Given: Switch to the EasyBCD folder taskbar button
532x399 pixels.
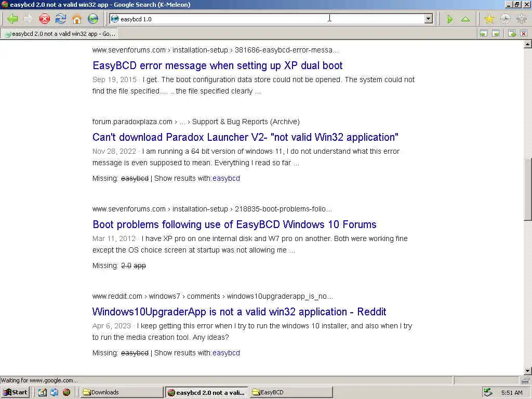Looking at the screenshot, I should (x=291, y=392).
